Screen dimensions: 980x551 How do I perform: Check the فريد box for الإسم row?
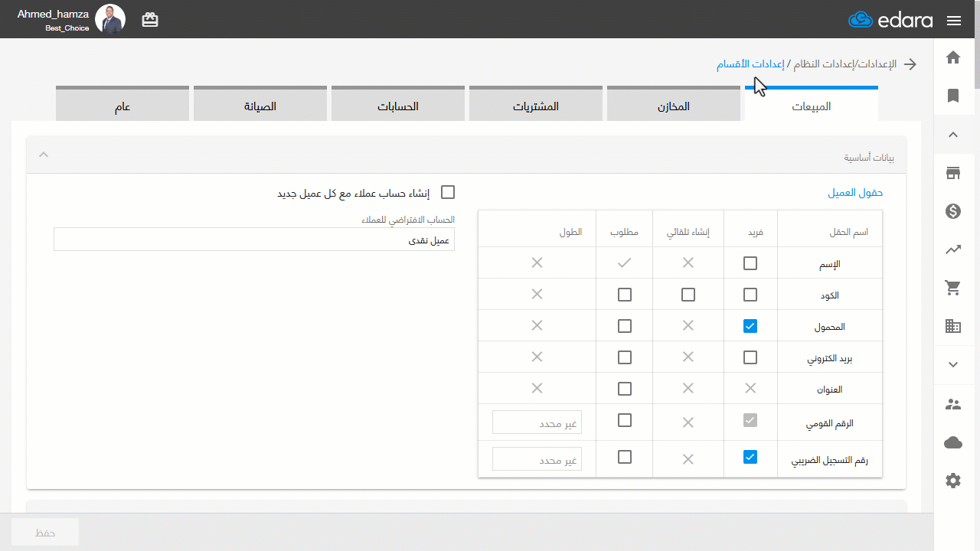750,263
